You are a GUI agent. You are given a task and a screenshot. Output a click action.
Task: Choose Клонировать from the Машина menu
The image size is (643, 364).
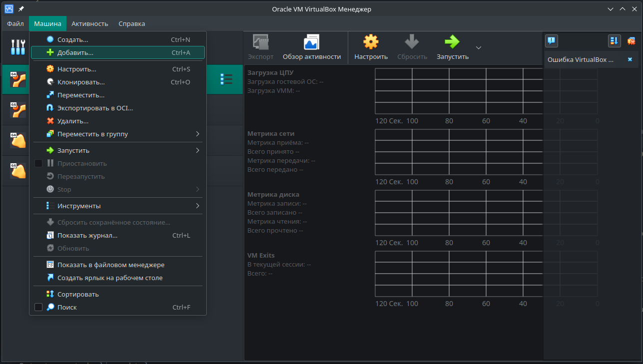coord(82,82)
